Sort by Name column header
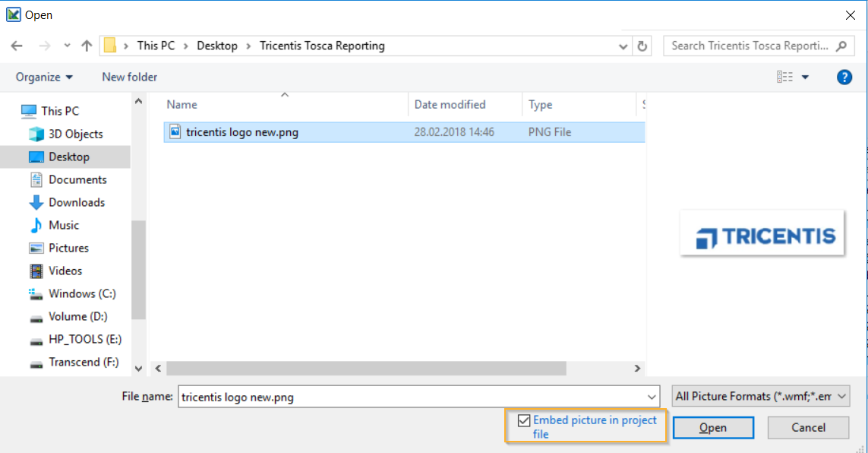 click(x=182, y=104)
